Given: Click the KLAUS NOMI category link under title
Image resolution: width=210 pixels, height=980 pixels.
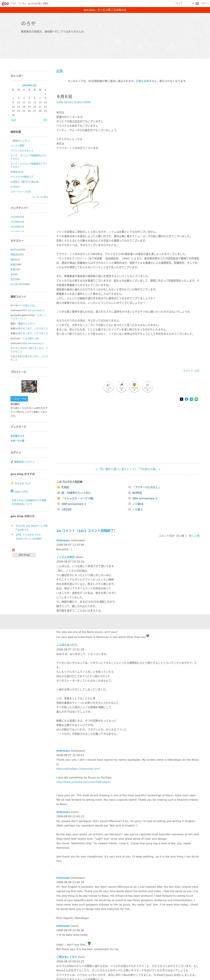Looking at the screenshot, I should coord(82,102).
